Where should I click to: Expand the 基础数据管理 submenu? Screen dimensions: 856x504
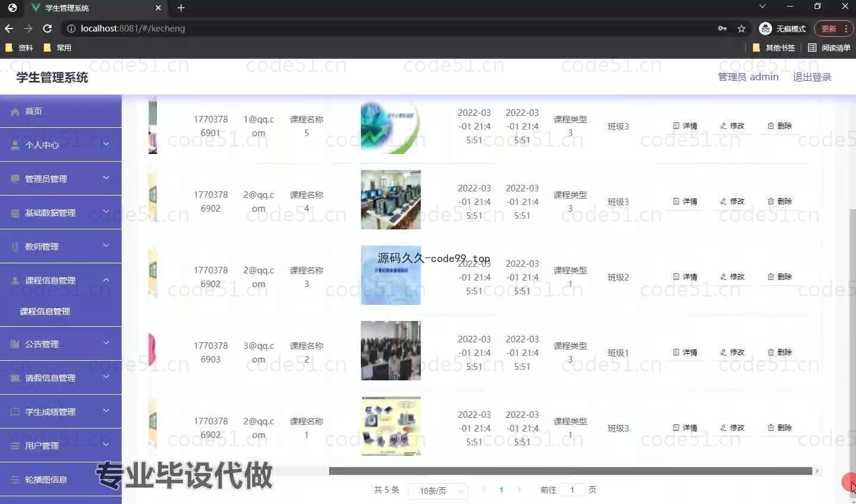106,212
